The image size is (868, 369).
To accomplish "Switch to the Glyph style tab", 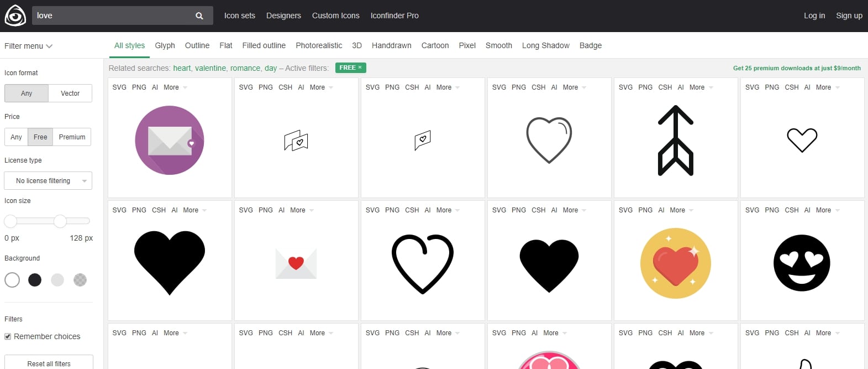I will coord(165,45).
